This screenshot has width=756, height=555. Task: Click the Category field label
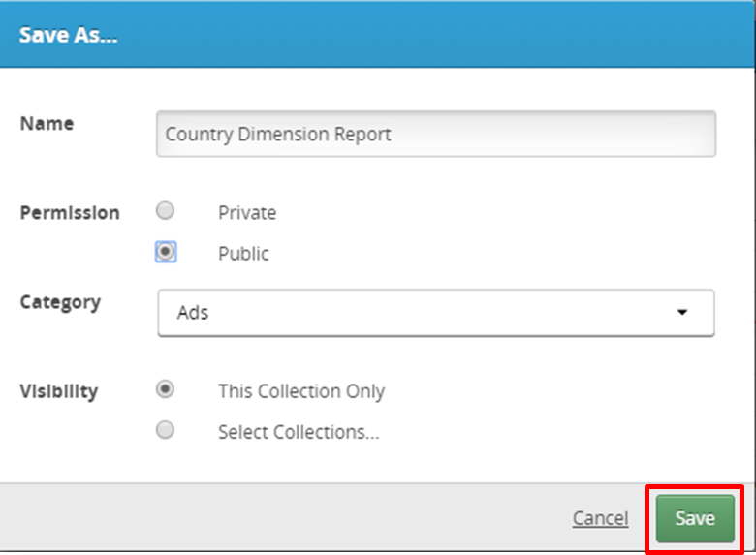tap(60, 302)
